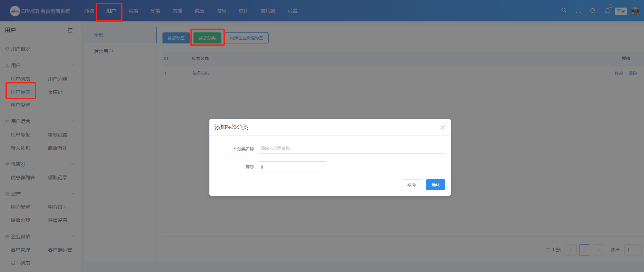The width and height of the screenshot is (644, 272).
Task: Collapse the 用户 sidebar group
Action: [73, 66]
